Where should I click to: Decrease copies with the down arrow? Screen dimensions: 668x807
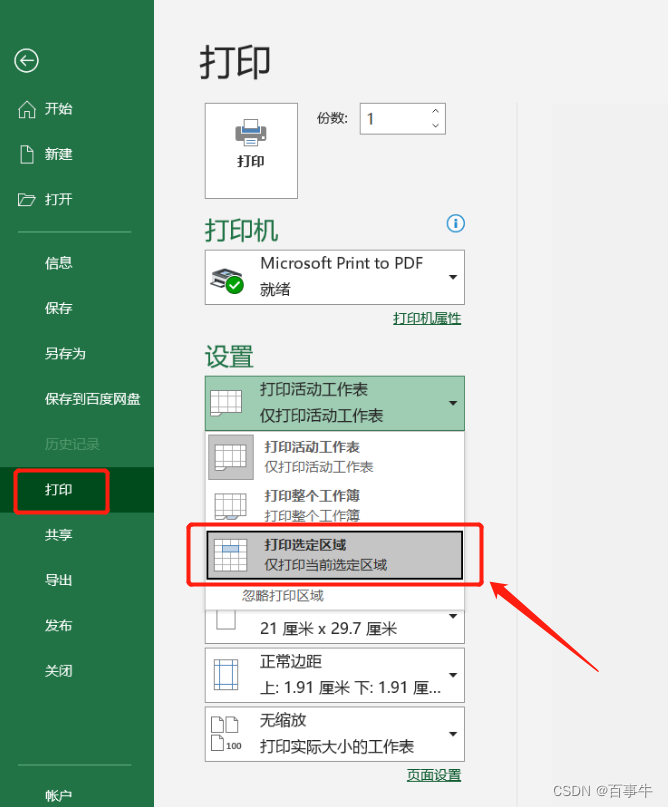click(435, 126)
